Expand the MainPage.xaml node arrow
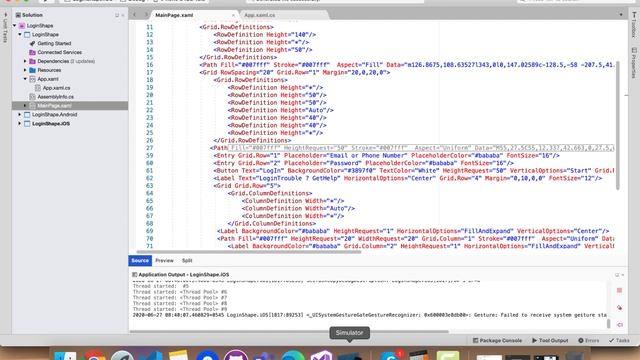 click(x=25, y=106)
